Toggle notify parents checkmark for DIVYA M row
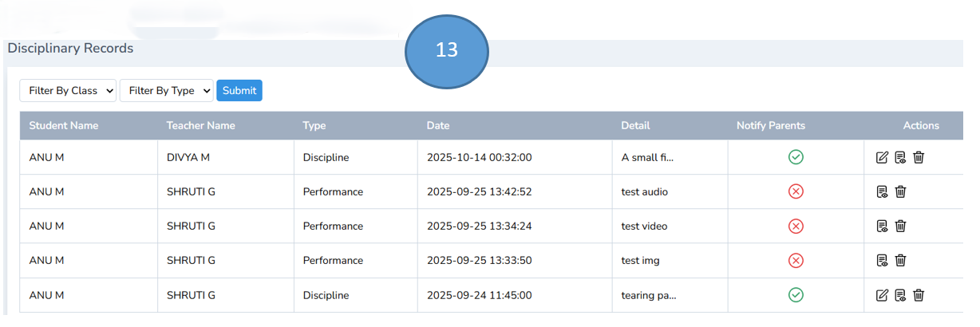 [x=796, y=158]
